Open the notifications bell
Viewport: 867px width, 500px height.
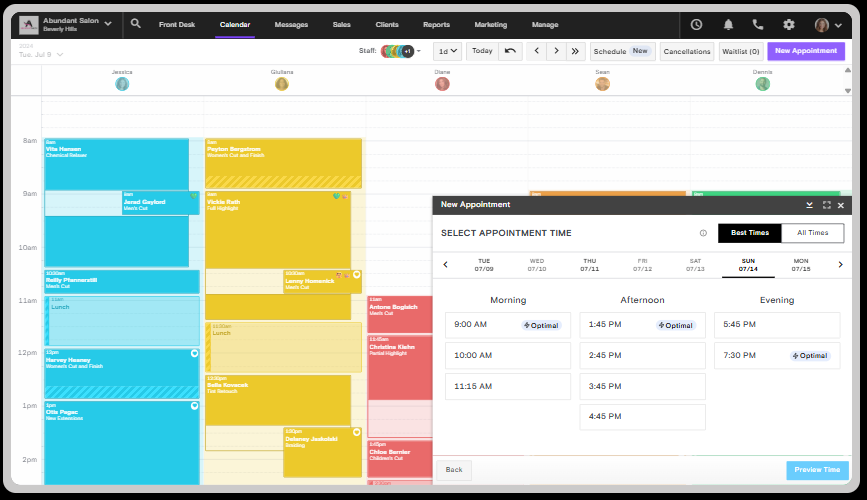(728, 24)
